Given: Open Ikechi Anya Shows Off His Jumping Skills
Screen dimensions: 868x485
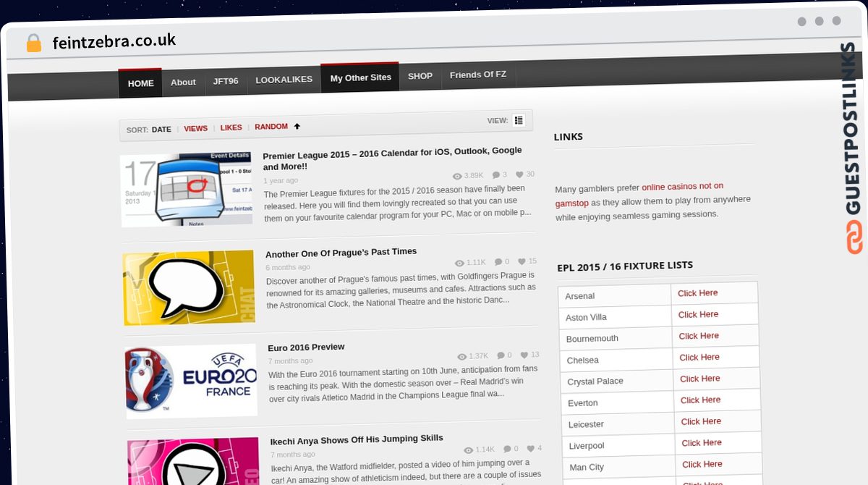Looking at the screenshot, I should [357, 440].
